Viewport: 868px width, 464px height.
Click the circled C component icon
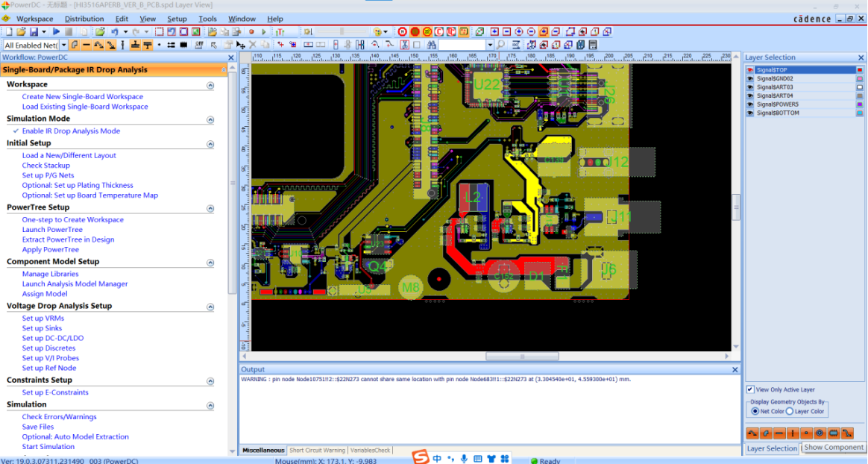click(x=439, y=31)
